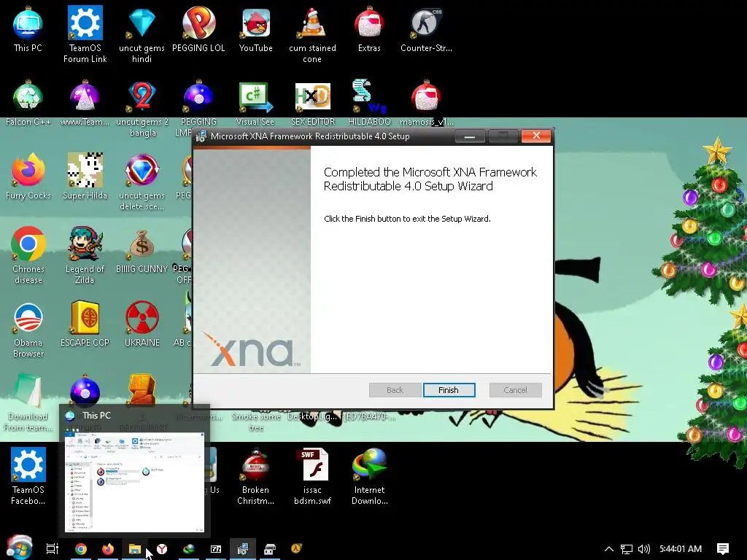Open TeamOS Forum Link shortcut
747x560 pixels.
85,34
